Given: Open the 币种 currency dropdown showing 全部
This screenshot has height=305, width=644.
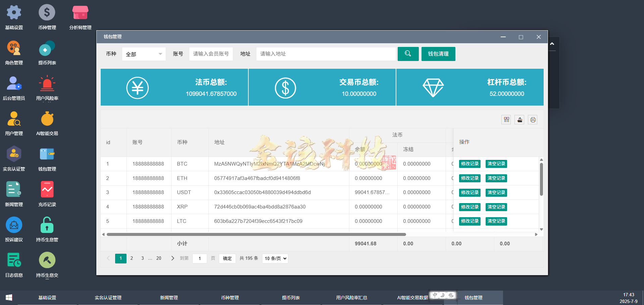Looking at the screenshot, I should pyautogui.click(x=144, y=54).
